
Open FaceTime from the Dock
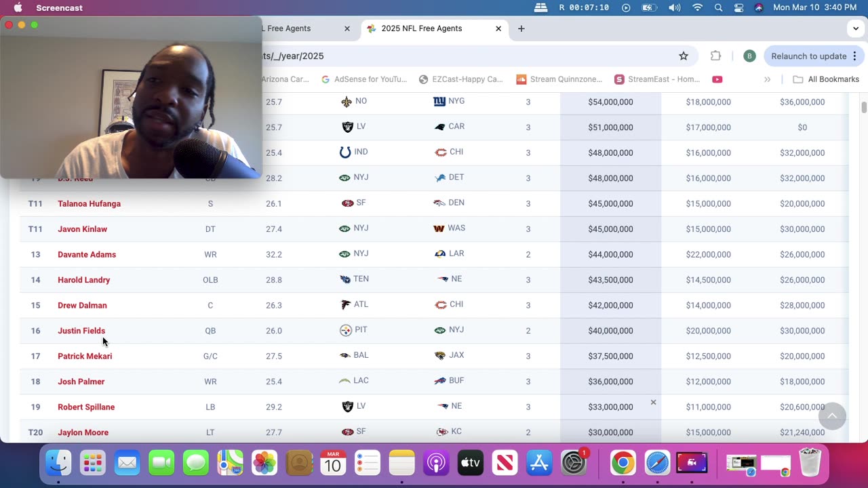coord(161,463)
